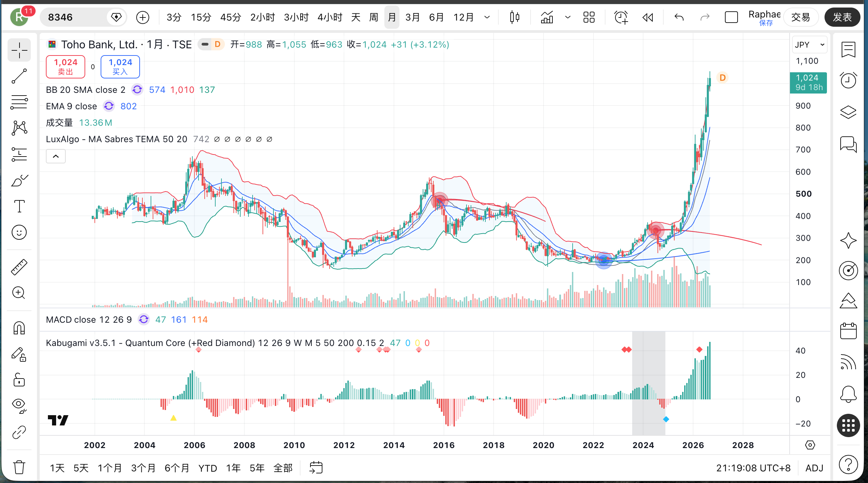Open the candlestick chart type selector

[x=514, y=17]
